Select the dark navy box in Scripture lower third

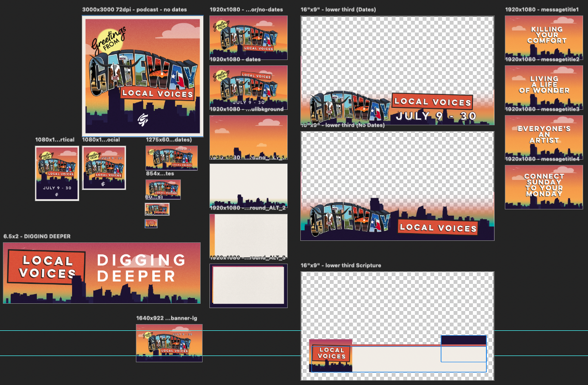point(463,340)
